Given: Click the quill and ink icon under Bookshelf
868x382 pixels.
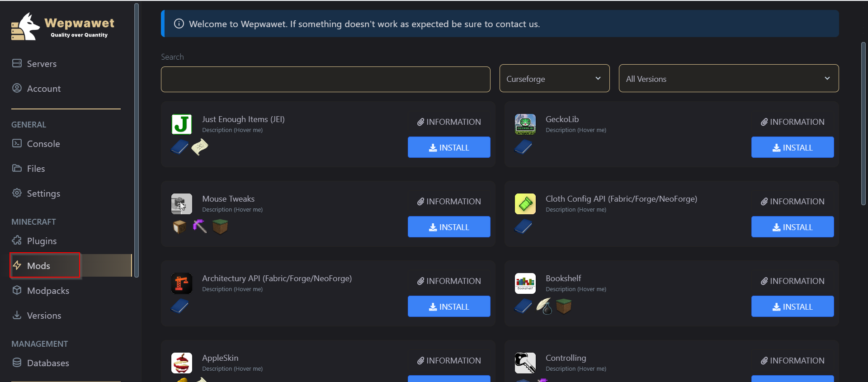Looking at the screenshot, I should (544, 306).
